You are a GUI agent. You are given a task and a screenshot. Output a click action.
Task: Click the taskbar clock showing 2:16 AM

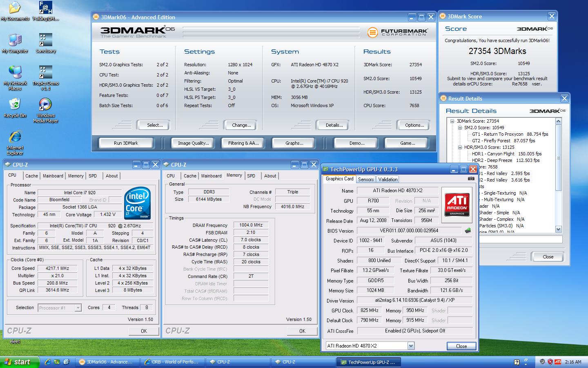tap(573, 362)
